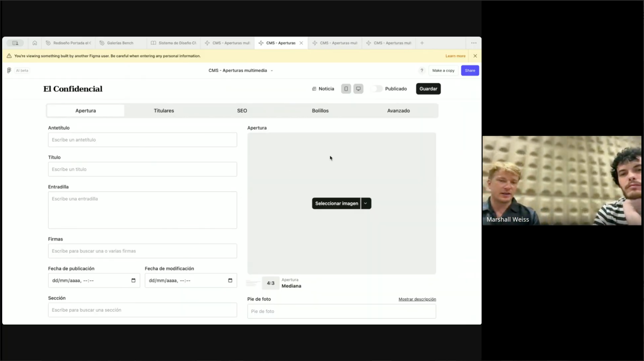Click the Mediana apertura size label
This screenshot has width=644, height=361.
pos(291,286)
